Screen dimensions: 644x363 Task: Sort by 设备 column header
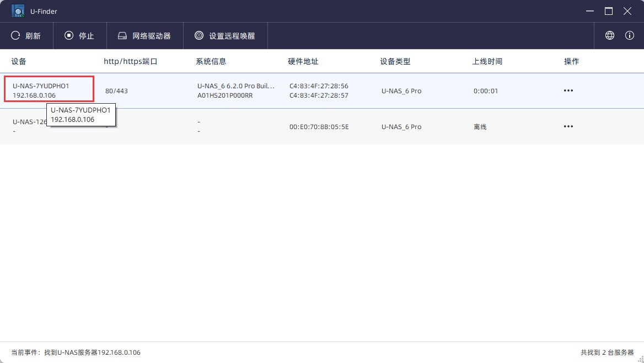tap(19, 61)
